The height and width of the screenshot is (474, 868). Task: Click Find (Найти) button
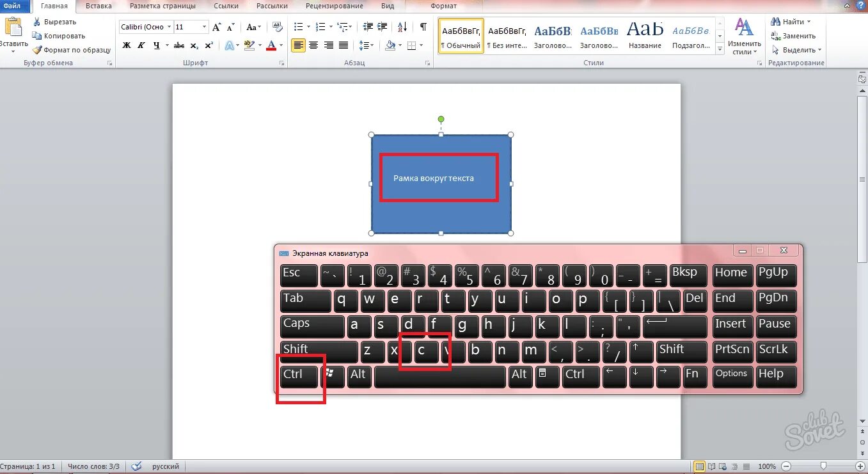click(x=792, y=22)
